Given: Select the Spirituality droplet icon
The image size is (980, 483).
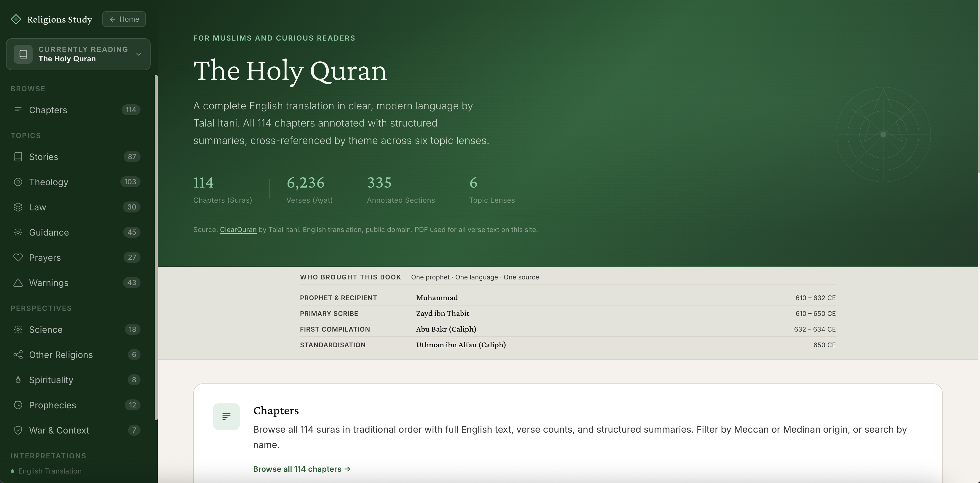Looking at the screenshot, I should [18, 380].
